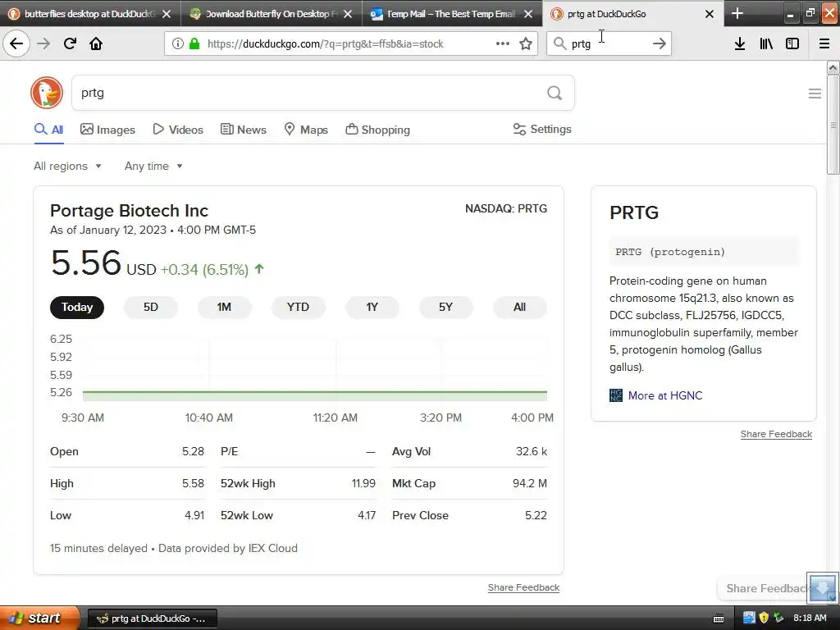
Task: Open the Firefox hamburger menu
Action: tap(824, 43)
